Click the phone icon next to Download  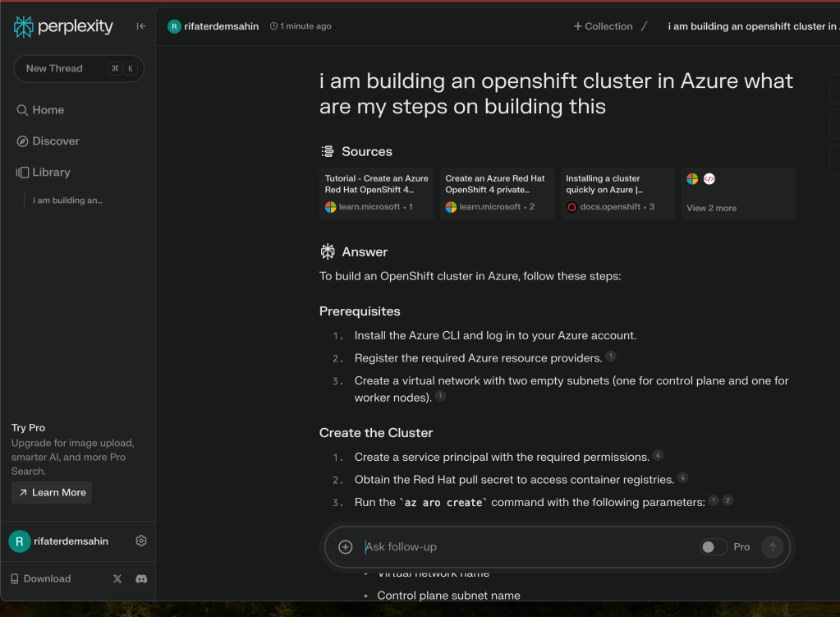[x=15, y=579]
